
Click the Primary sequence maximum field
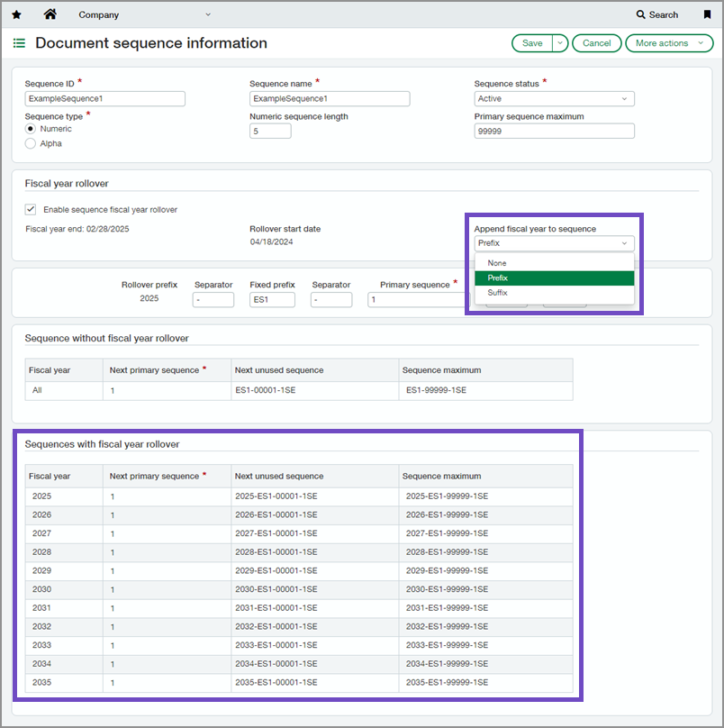click(554, 131)
